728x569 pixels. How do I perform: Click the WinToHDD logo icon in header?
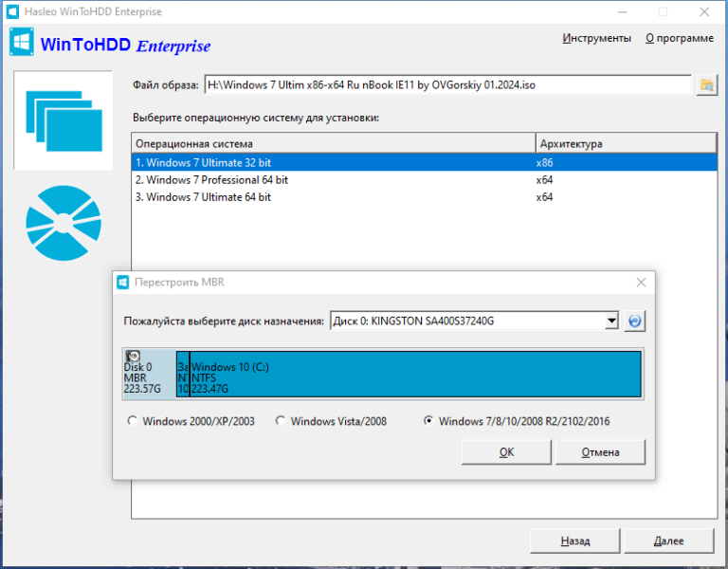click(x=22, y=42)
